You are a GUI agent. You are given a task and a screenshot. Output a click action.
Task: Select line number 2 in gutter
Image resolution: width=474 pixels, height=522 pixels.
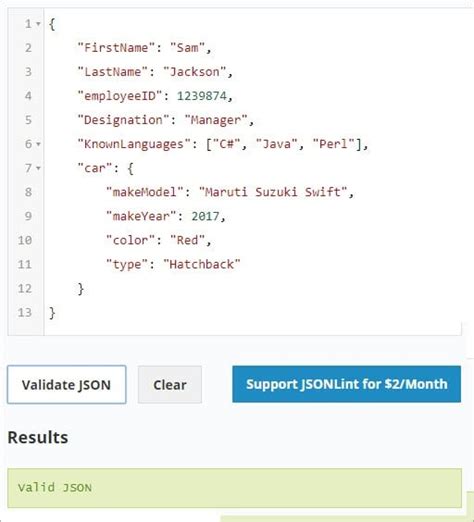(x=28, y=48)
